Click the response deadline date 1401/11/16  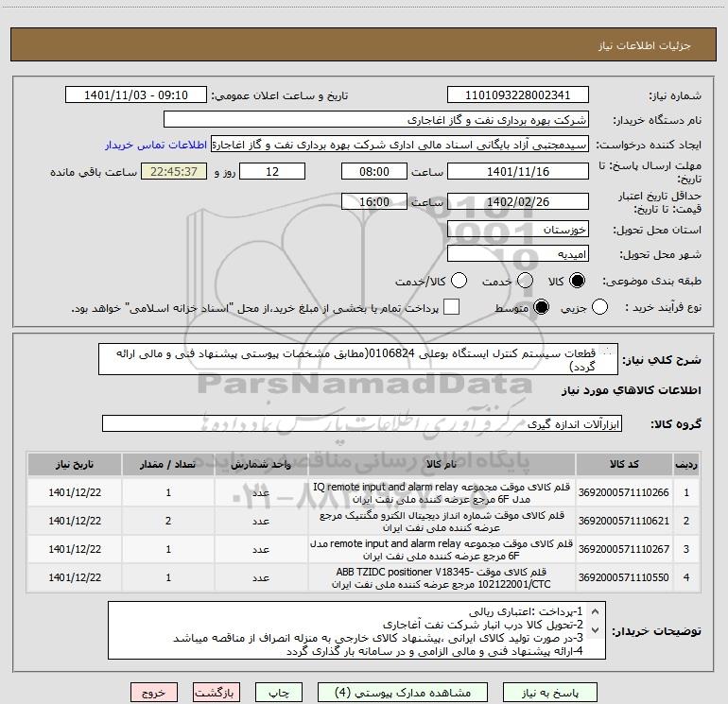tap(518, 171)
